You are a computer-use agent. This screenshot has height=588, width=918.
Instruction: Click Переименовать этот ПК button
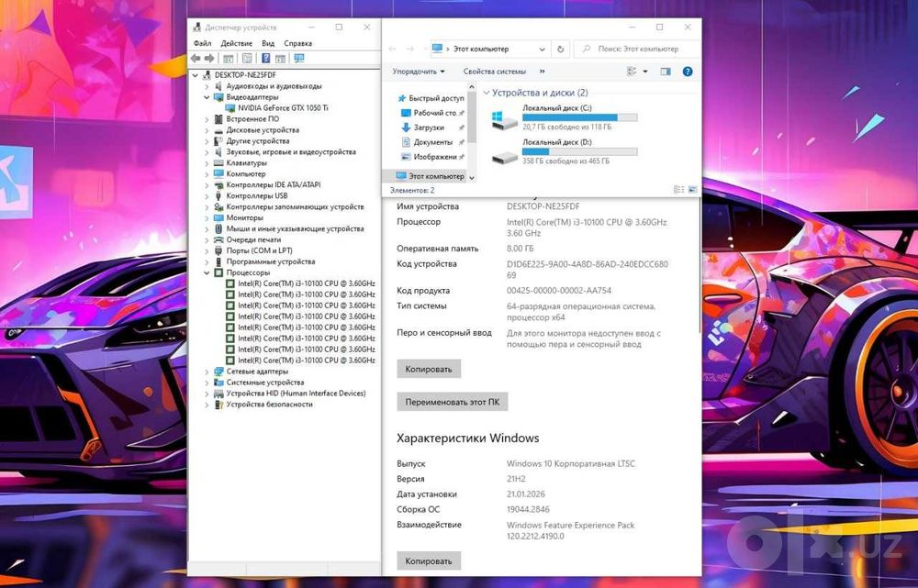pyautogui.click(x=452, y=403)
